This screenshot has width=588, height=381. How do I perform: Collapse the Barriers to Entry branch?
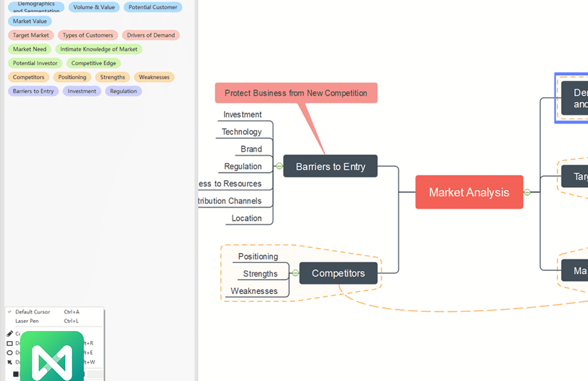coord(279,166)
